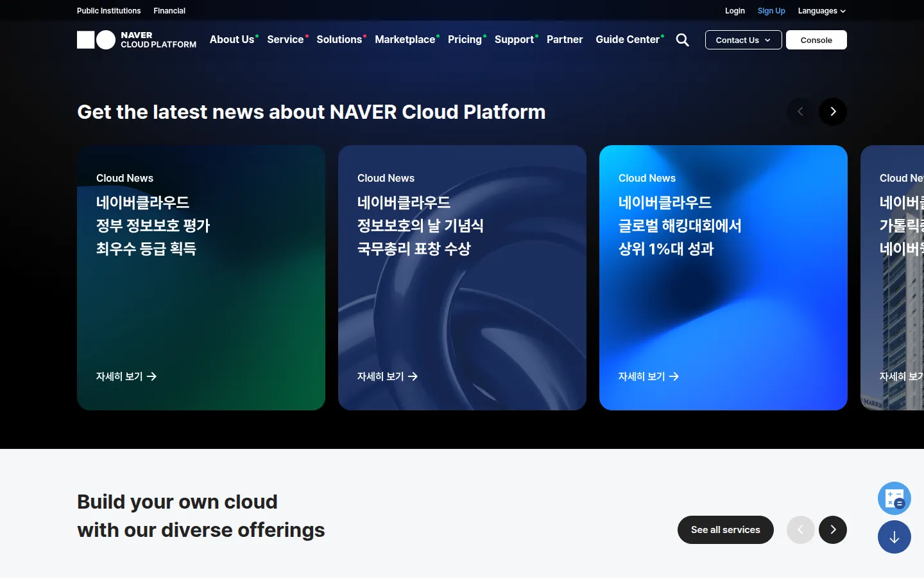Click the down arrow floating button
Viewport: 924px width, 578px height.
point(894,537)
